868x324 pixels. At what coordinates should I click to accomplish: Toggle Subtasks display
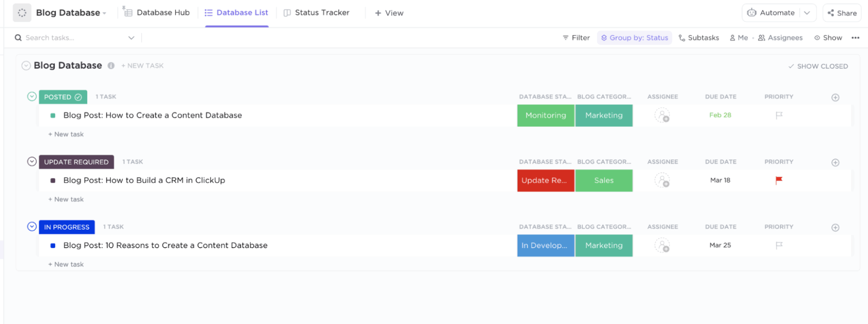tap(698, 38)
